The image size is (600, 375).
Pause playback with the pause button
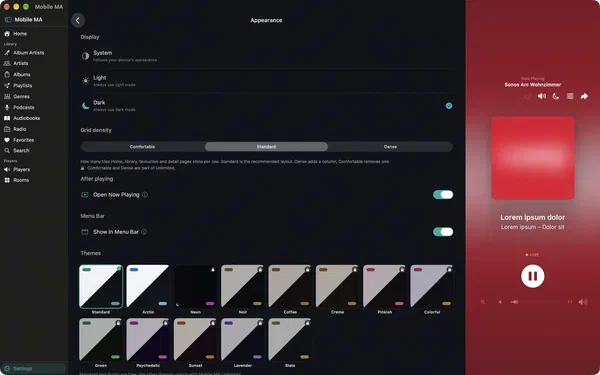[x=533, y=276]
